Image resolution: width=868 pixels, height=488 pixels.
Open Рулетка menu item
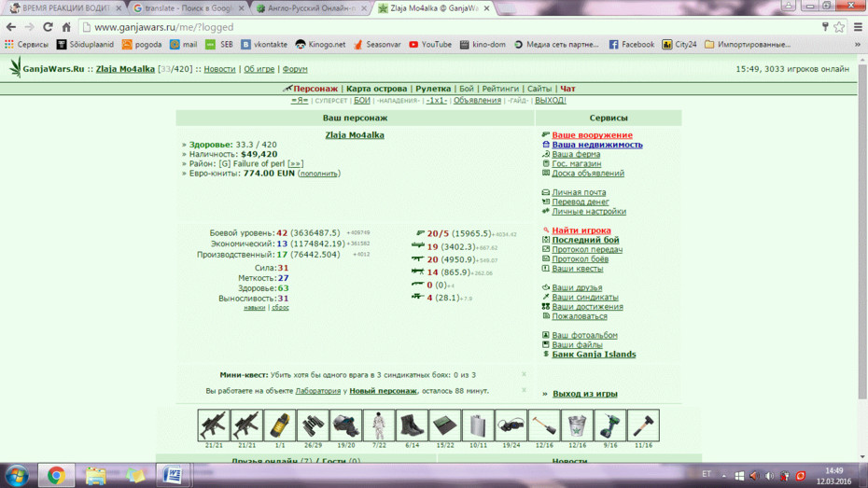coord(433,89)
